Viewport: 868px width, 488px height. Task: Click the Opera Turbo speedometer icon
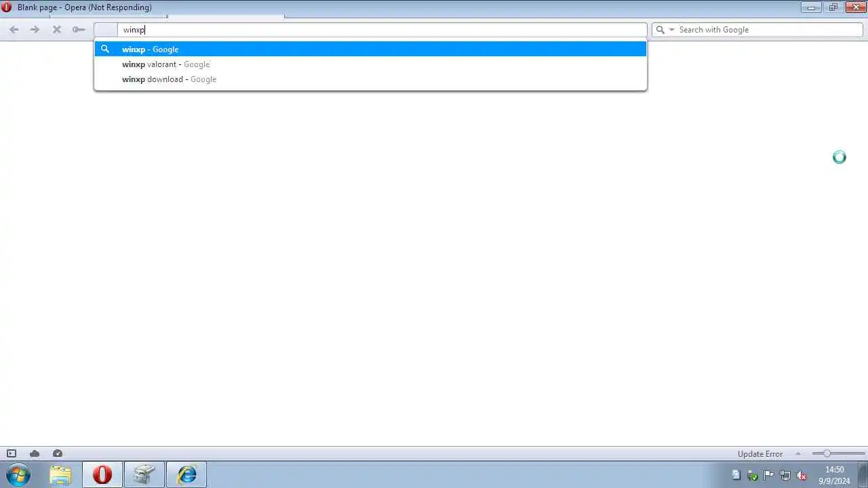(58, 453)
